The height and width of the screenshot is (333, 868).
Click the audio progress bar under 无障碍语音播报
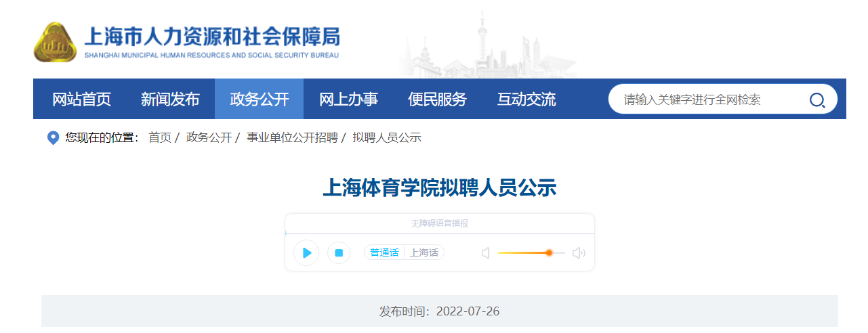pyautogui.click(x=439, y=234)
